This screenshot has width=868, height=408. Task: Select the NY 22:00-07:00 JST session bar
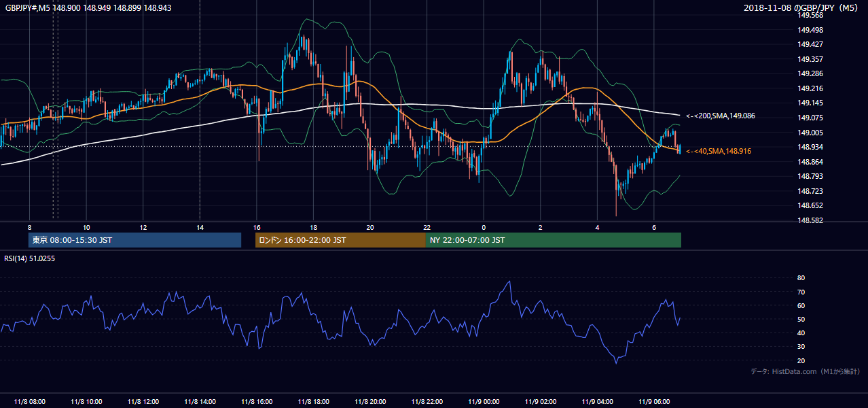(554, 240)
